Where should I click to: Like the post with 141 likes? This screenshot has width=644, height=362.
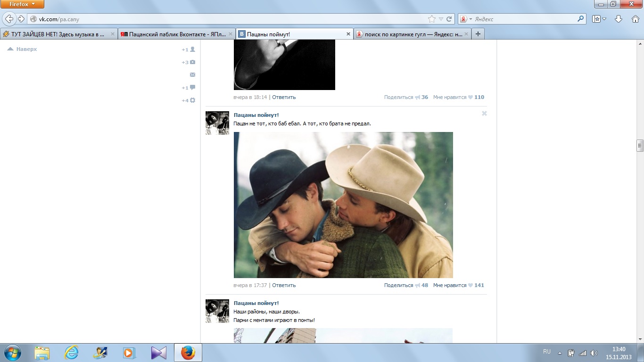coord(459,285)
